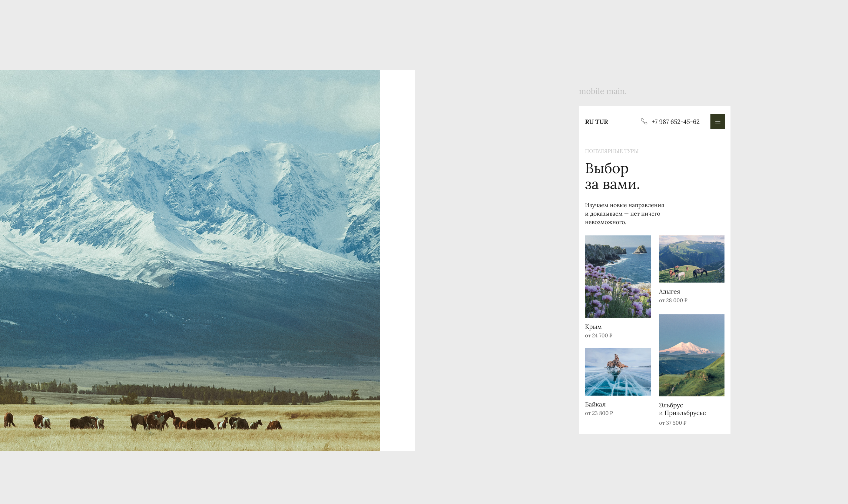Click the price от 23 800 ₽
This screenshot has width=848, height=504.
[x=599, y=413]
